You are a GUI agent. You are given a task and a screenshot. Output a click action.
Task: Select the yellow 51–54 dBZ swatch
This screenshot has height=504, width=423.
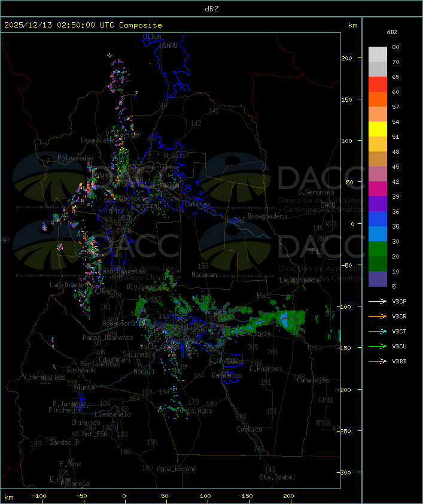[378, 129]
